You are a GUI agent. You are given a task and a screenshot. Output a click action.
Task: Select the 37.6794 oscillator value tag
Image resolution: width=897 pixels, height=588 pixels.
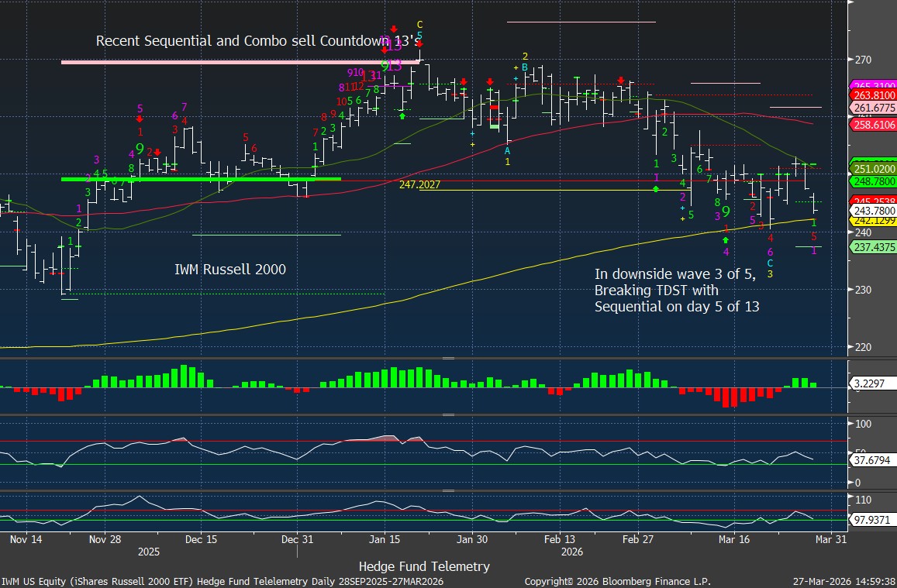tap(874, 459)
